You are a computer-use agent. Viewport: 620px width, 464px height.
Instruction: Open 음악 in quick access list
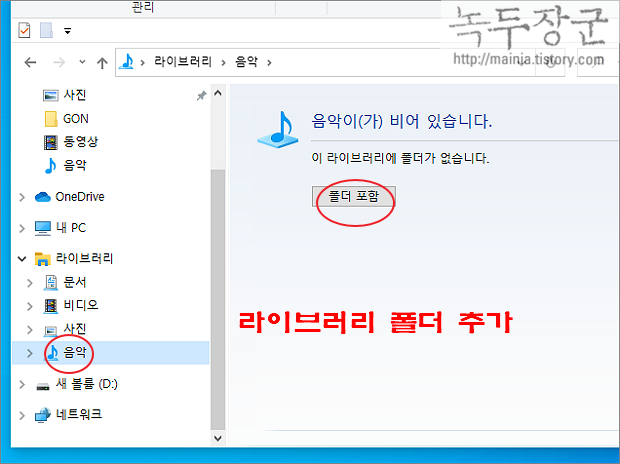(75, 165)
